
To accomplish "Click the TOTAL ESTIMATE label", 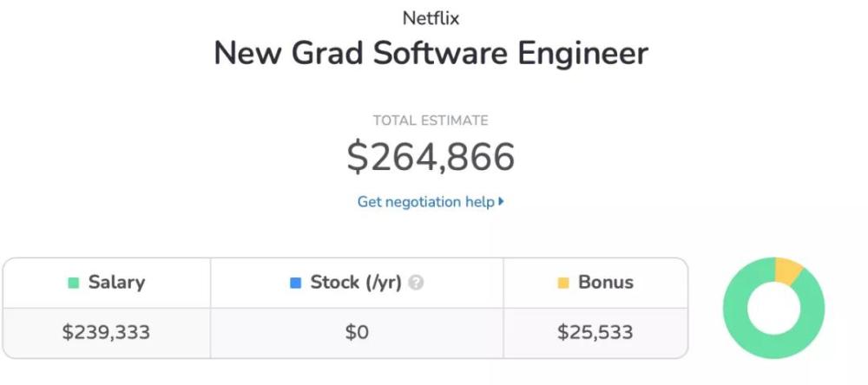I will [431, 121].
